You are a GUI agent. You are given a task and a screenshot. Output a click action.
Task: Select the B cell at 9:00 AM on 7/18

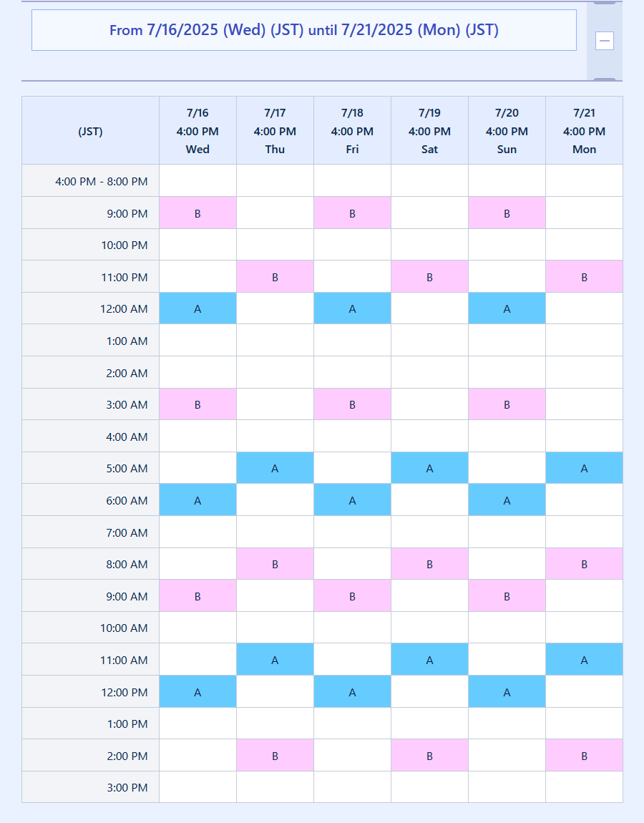coord(352,595)
